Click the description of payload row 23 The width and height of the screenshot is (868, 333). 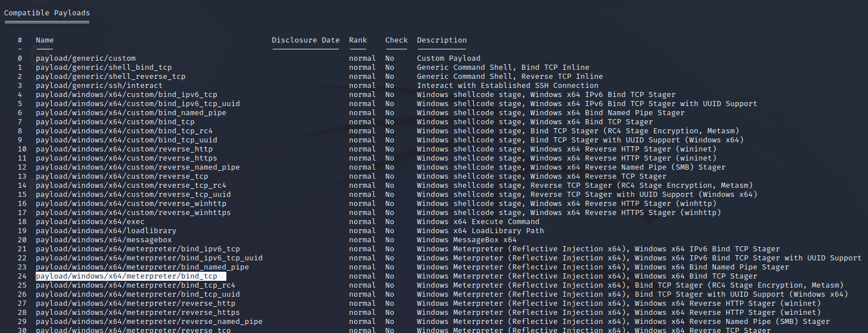click(603, 267)
